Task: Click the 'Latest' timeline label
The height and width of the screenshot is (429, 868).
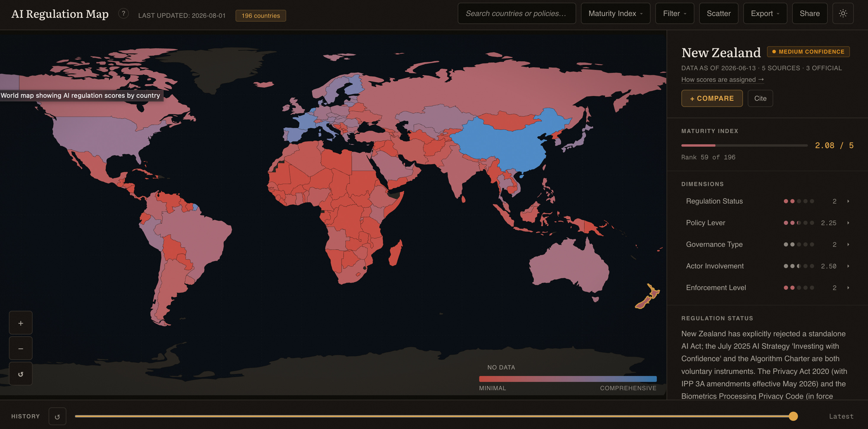Action: tap(841, 417)
